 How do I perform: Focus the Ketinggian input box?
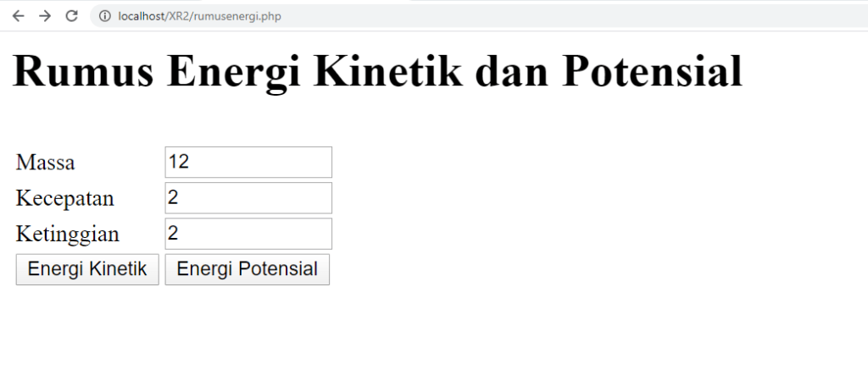point(248,234)
